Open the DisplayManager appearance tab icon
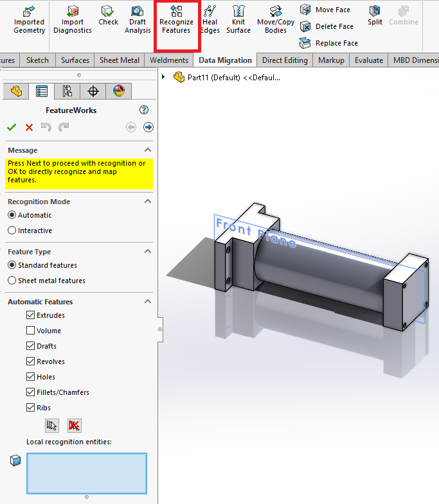 tap(118, 91)
